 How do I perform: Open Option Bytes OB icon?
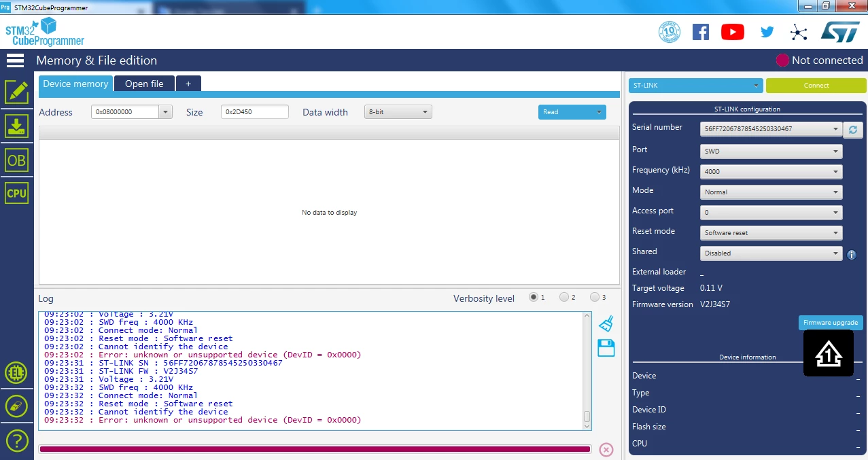click(x=16, y=160)
